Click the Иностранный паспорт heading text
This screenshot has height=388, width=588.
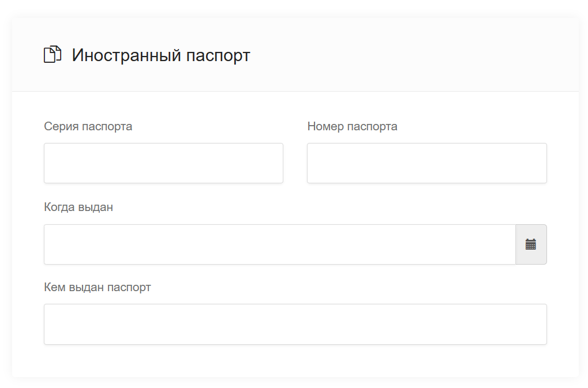click(161, 55)
